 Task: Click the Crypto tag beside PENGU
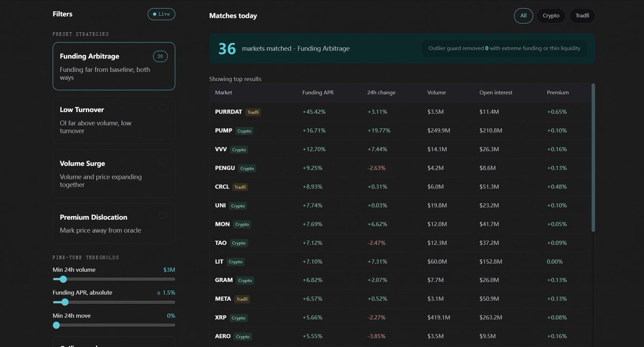[247, 168]
